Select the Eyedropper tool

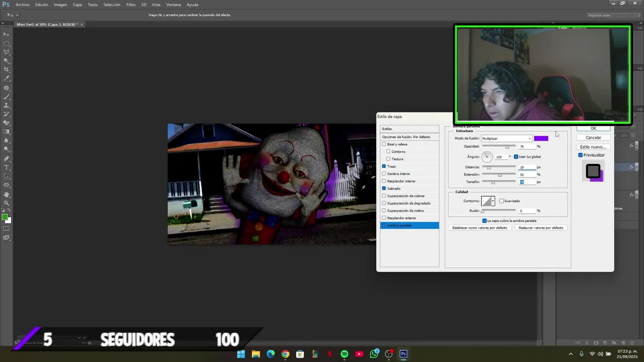[7, 78]
